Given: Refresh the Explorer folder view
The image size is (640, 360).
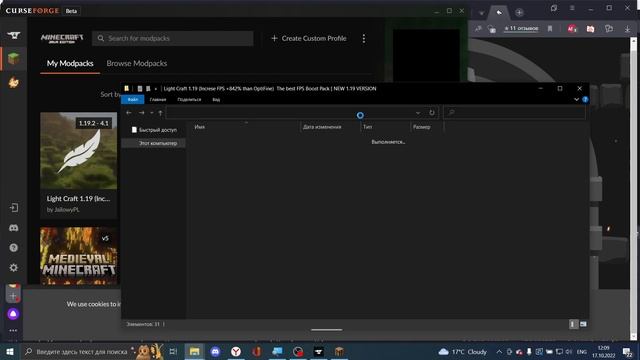Looking at the screenshot, I should click(432, 113).
